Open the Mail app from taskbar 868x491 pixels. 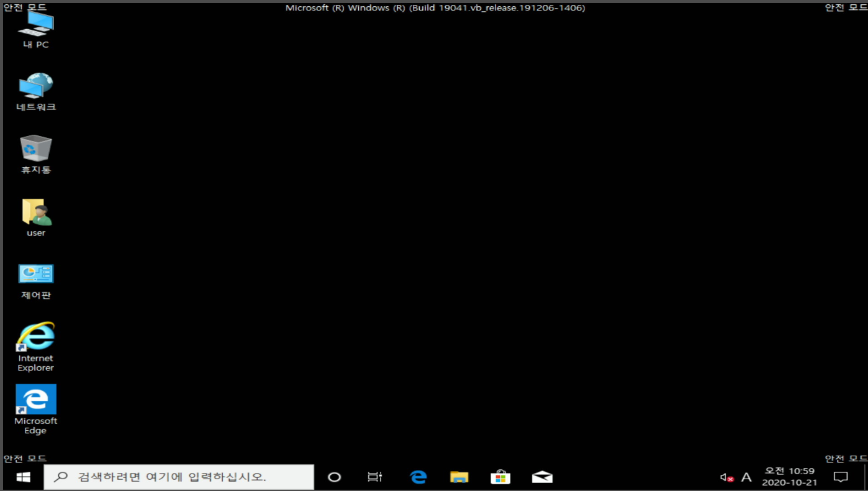[x=542, y=477]
